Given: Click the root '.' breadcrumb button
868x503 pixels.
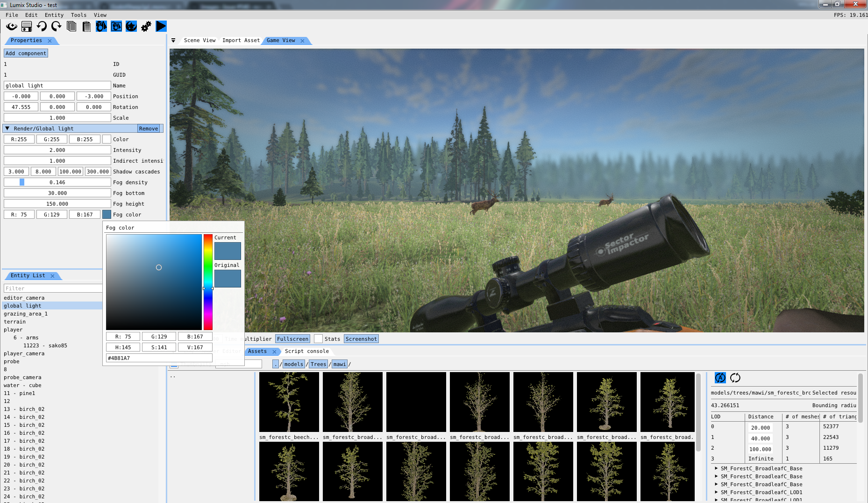Looking at the screenshot, I should pyautogui.click(x=276, y=364).
